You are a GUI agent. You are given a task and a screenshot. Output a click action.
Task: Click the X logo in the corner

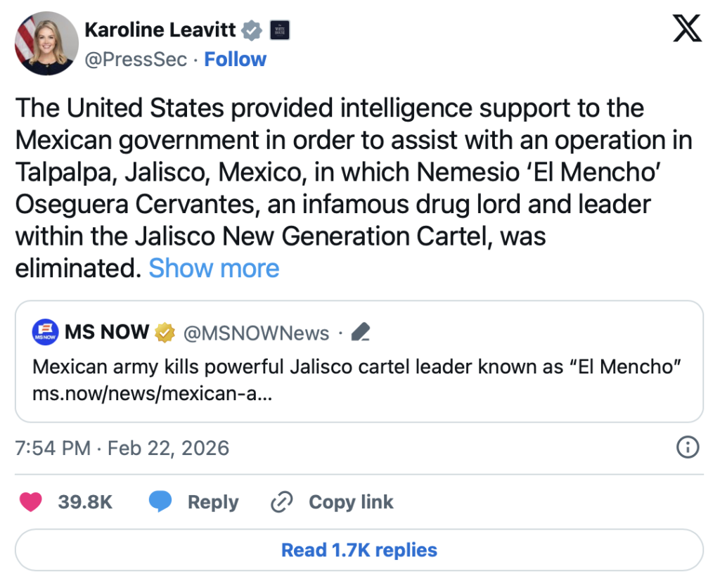687,29
